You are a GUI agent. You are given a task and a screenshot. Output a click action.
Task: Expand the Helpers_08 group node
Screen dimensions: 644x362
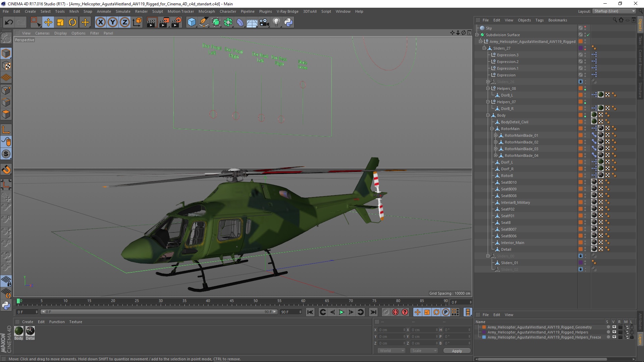(487, 88)
